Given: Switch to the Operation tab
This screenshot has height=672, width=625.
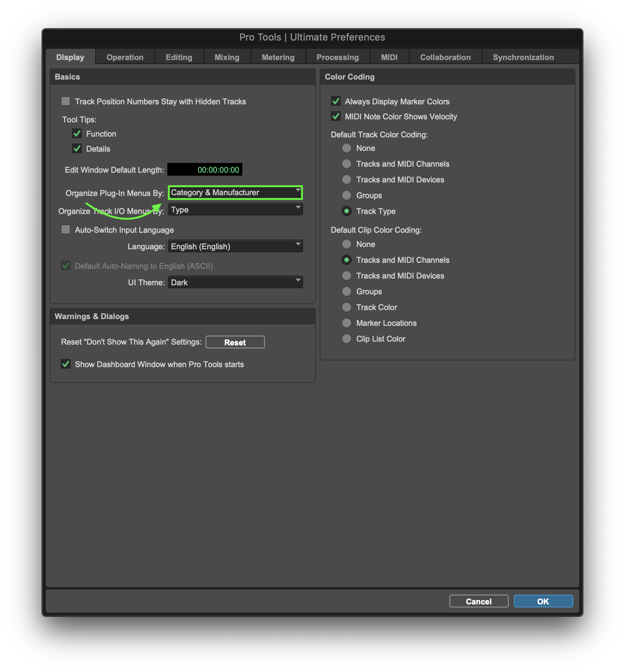Looking at the screenshot, I should point(125,57).
